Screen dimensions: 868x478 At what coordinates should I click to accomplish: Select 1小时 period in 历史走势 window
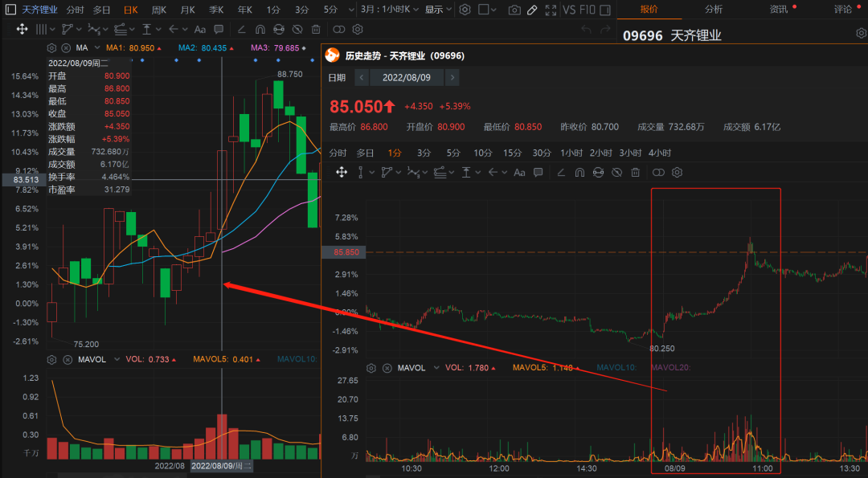(x=571, y=153)
